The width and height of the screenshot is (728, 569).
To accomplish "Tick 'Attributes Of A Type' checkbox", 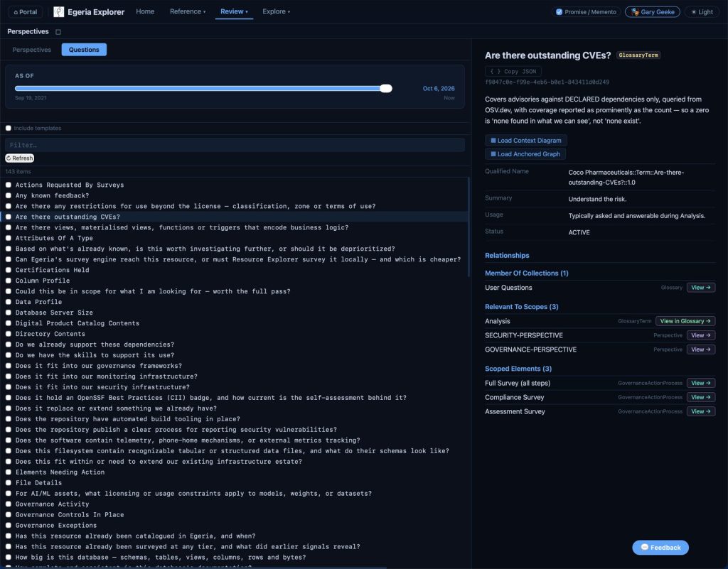I will pos(9,238).
